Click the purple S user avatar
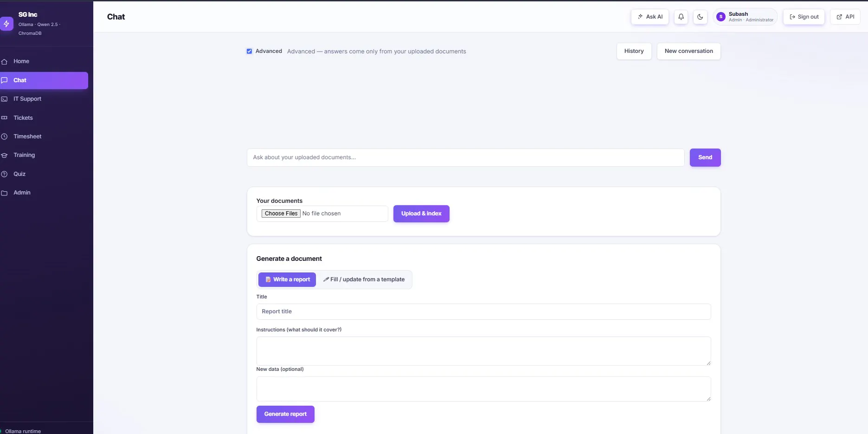Image resolution: width=868 pixels, height=434 pixels. (x=721, y=17)
